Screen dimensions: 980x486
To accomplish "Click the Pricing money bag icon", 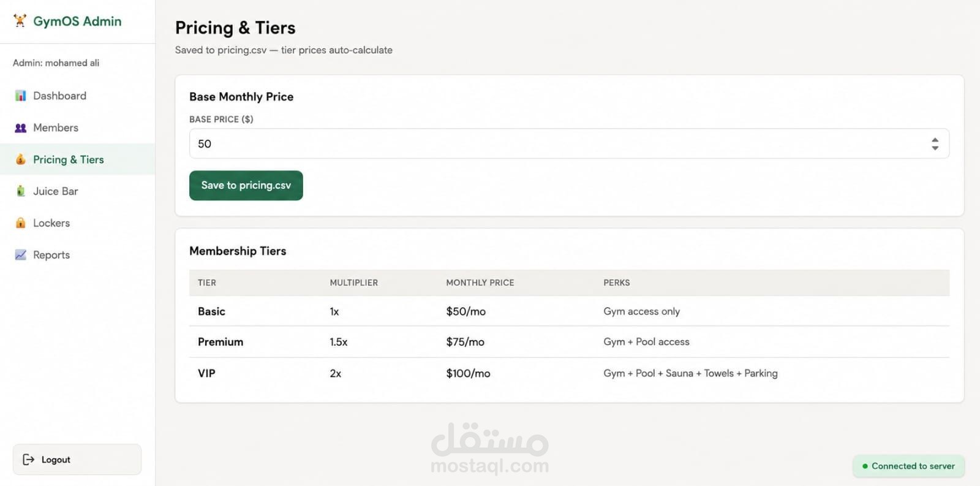I will pyautogui.click(x=21, y=159).
